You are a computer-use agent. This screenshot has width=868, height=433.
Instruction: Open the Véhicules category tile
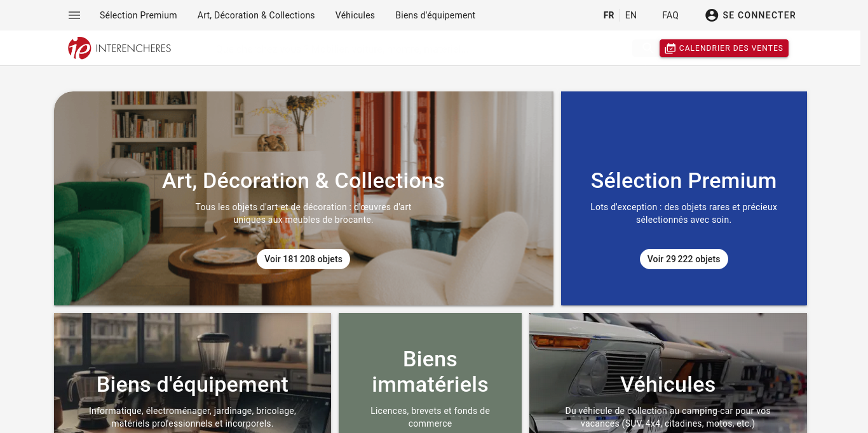668,373
